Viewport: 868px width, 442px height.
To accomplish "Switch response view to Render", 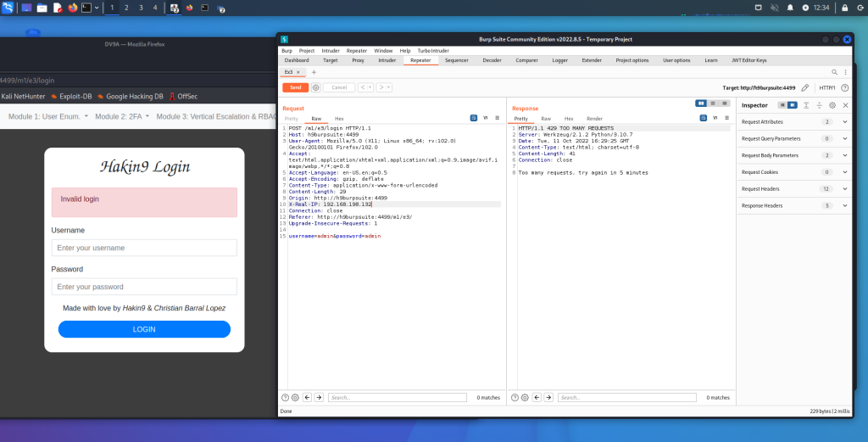I will pyautogui.click(x=594, y=119).
